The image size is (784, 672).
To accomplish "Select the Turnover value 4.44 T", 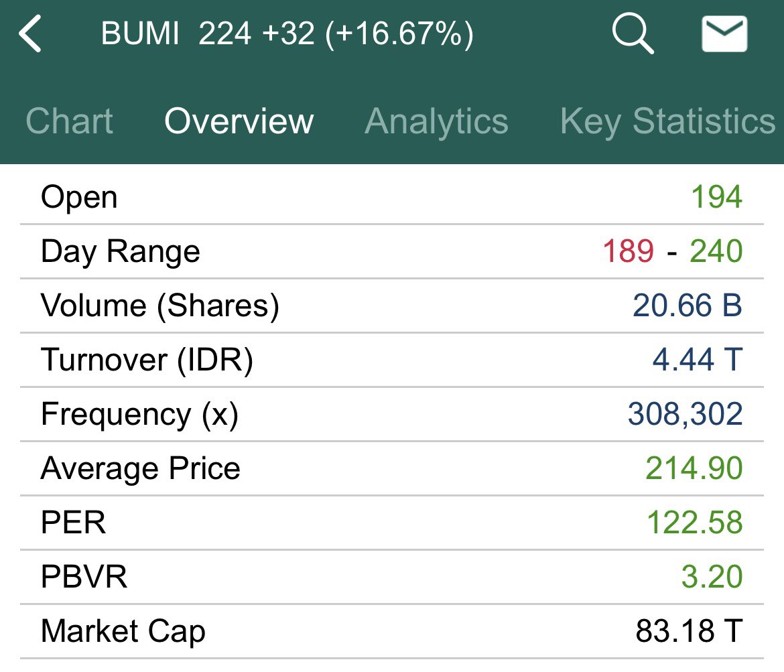I will click(x=698, y=360).
